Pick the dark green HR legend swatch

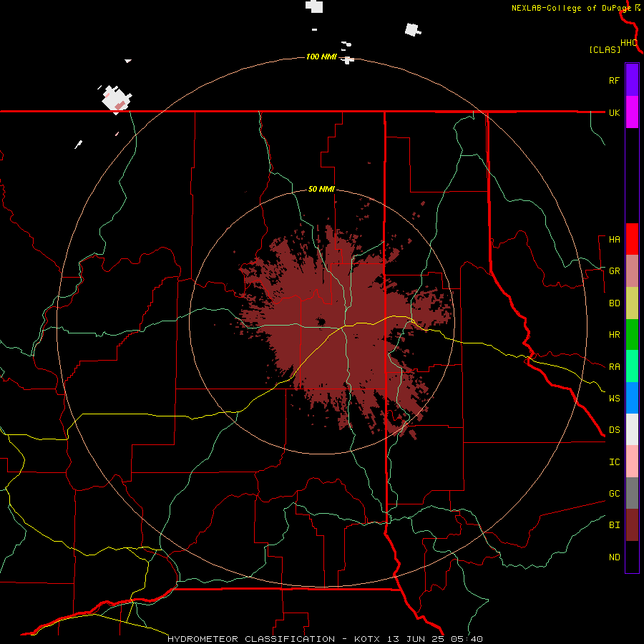click(632, 335)
